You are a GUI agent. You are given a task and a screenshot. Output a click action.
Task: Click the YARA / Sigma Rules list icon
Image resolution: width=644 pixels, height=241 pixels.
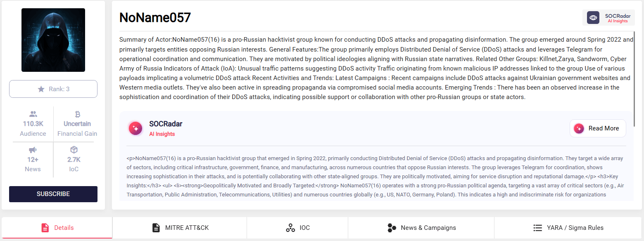537,228
